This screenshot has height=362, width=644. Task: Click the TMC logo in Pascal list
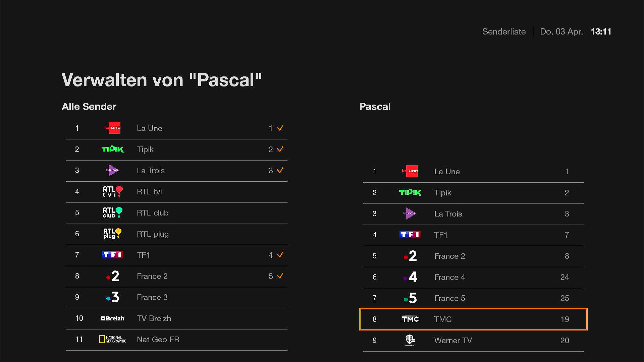[x=410, y=319]
